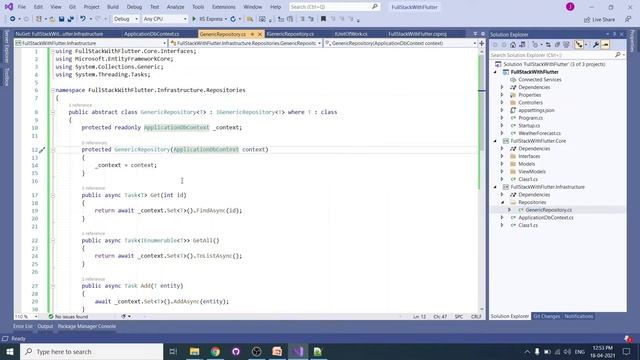The width and height of the screenshot is (640, 360).
Task: Switch to the ApplicationDbContext.cs tab
Action: 152,34
